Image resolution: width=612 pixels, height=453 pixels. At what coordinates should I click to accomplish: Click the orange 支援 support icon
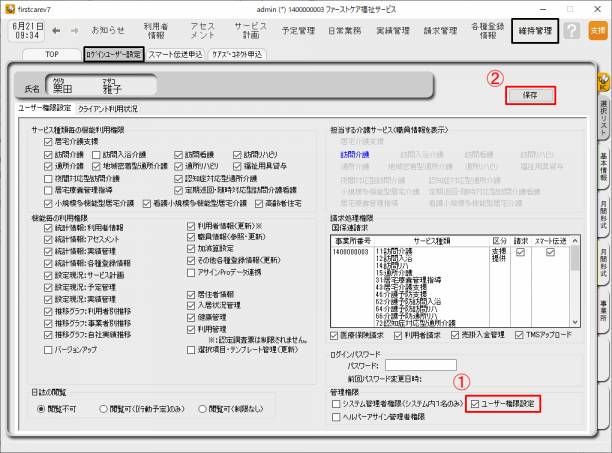[x=596, y=31]
